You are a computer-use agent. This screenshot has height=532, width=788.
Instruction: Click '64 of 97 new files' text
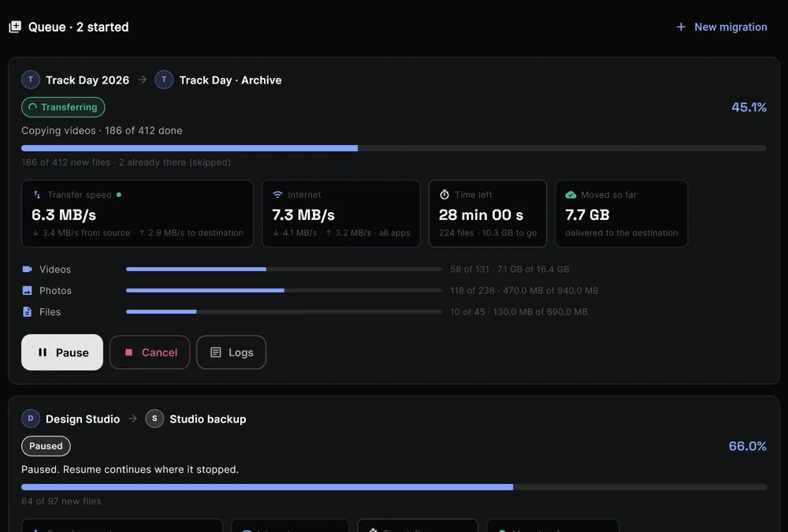click(61, 501)
